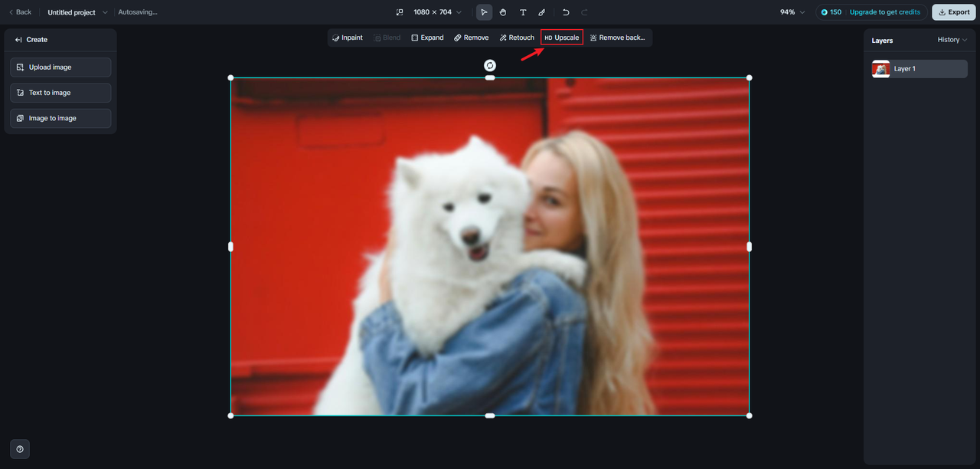Viewport: 980px width, 469px height.
Task: Open Text to image
Action: point(60,93)
